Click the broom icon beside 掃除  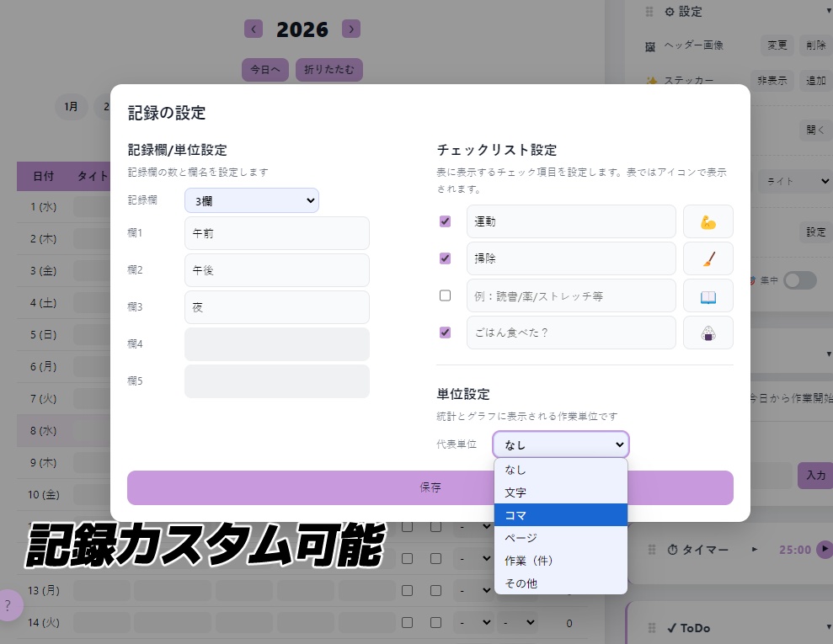pyautogui.click(x=708, y=258)
